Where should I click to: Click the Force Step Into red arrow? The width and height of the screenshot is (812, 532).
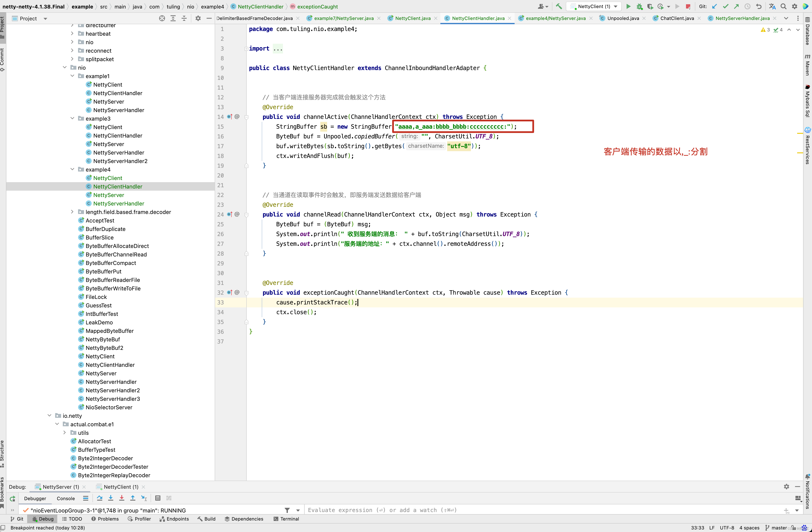coord(122,498)
